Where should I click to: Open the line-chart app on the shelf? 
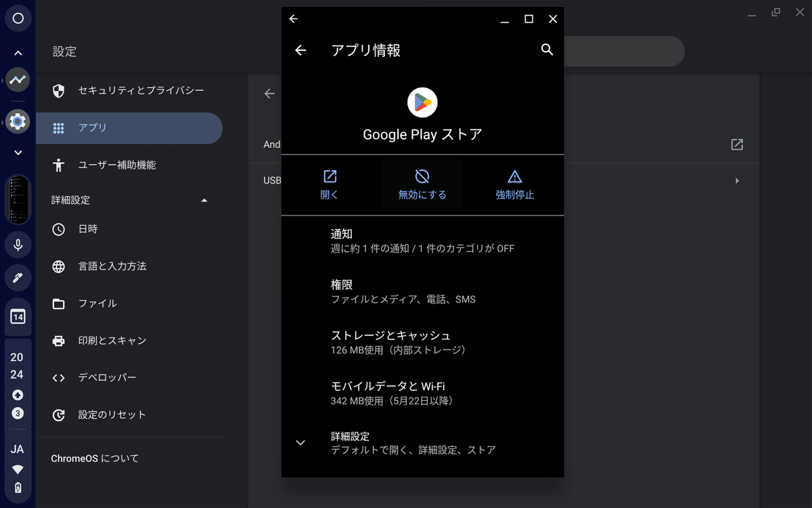click(x=18, y=80)
